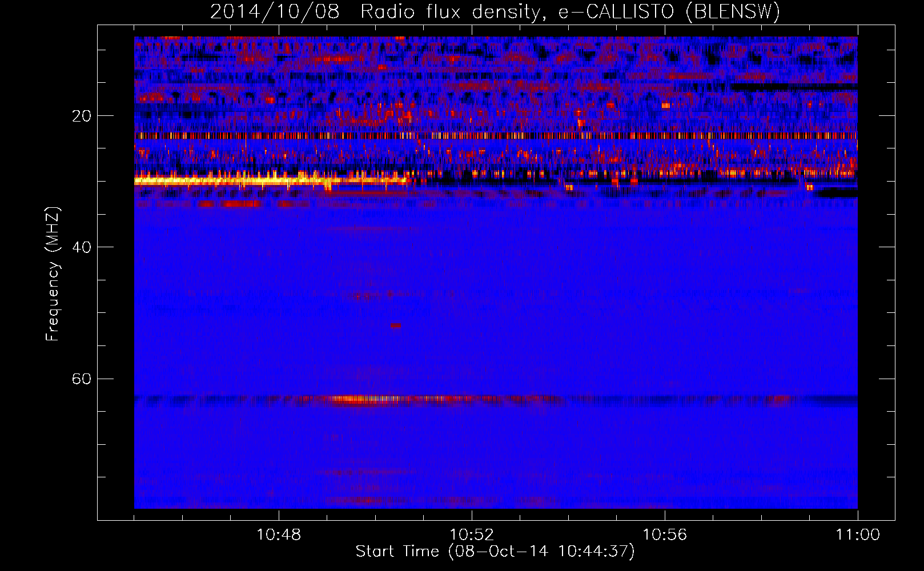Click the 20 MHz frequency tick label
This screenshot has height=571, width=924.
pos(82,116)
